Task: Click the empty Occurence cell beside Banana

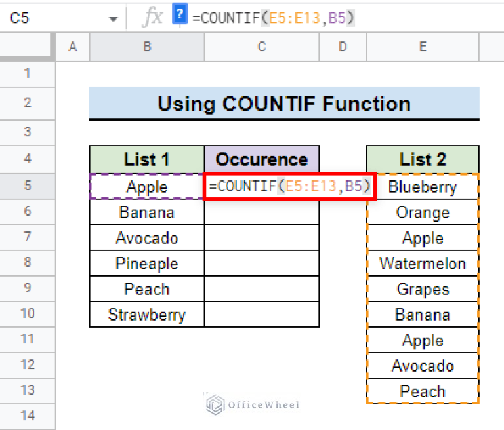Action: (262, 212)
